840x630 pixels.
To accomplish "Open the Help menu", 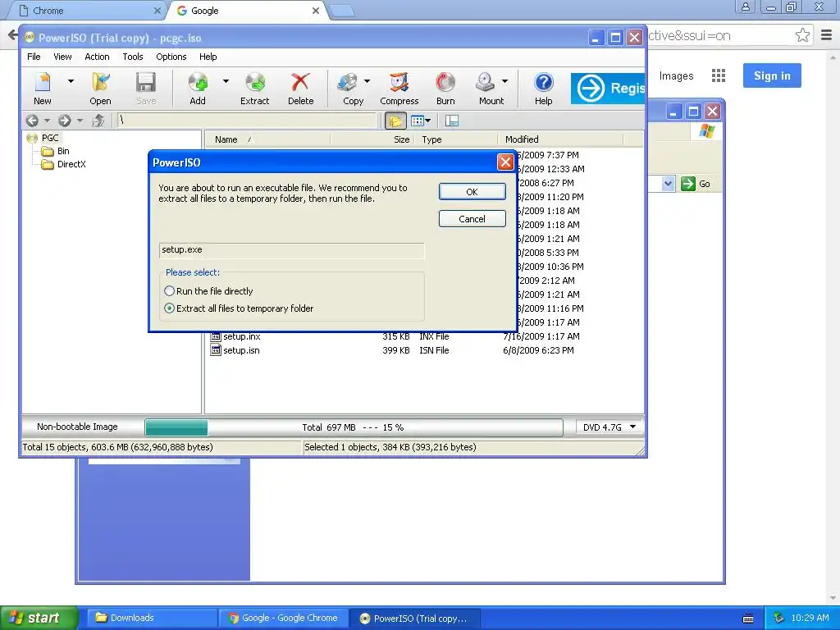I will coord(208,57).
